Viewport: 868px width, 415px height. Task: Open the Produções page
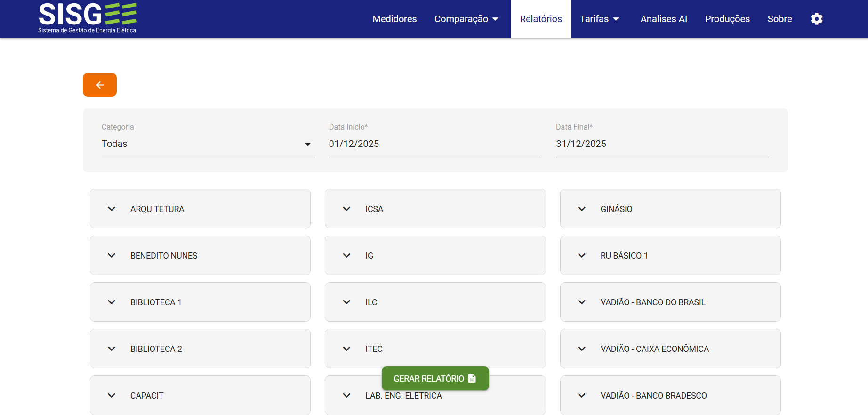[x=727, y=19]
